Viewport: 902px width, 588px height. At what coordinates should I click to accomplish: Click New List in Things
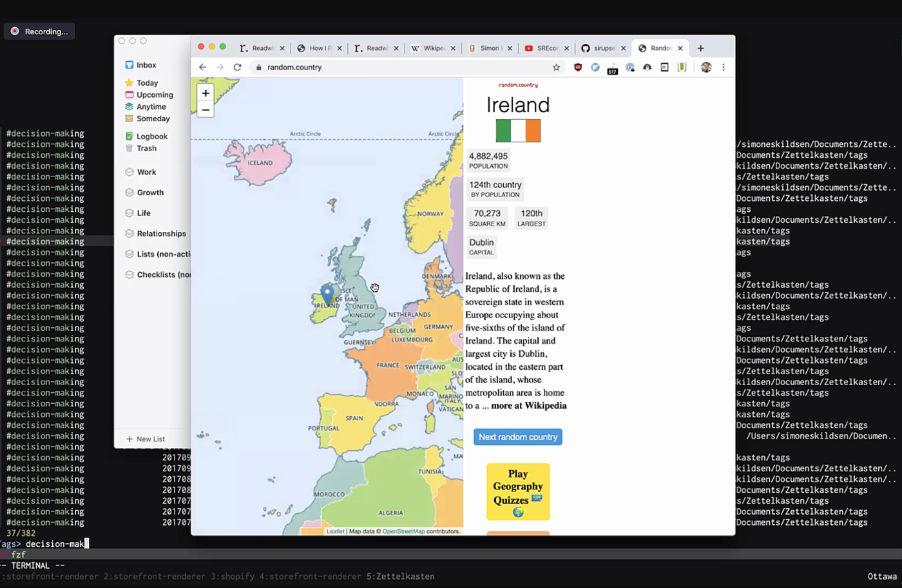point(146,439)
